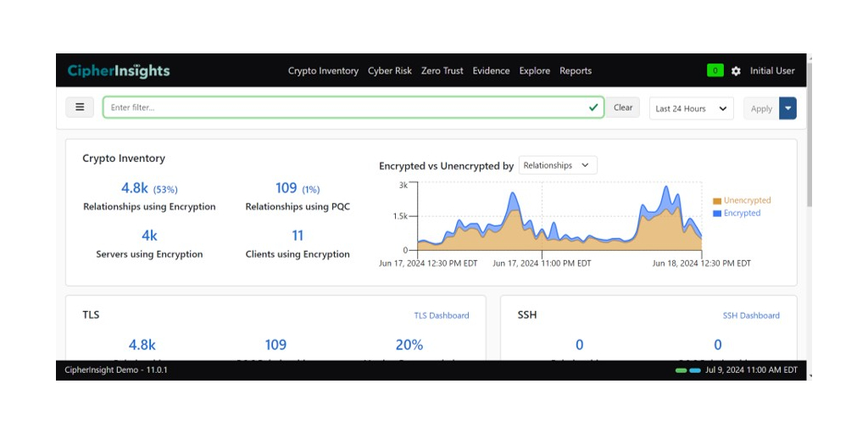
Task: Open the TLS Dashboard link
Action: click(x=441, y=315)
